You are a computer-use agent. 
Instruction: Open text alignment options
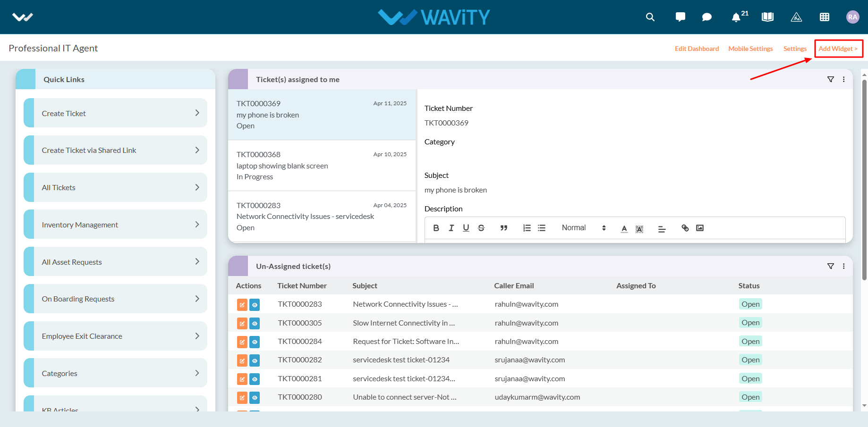tap(662, 228)
